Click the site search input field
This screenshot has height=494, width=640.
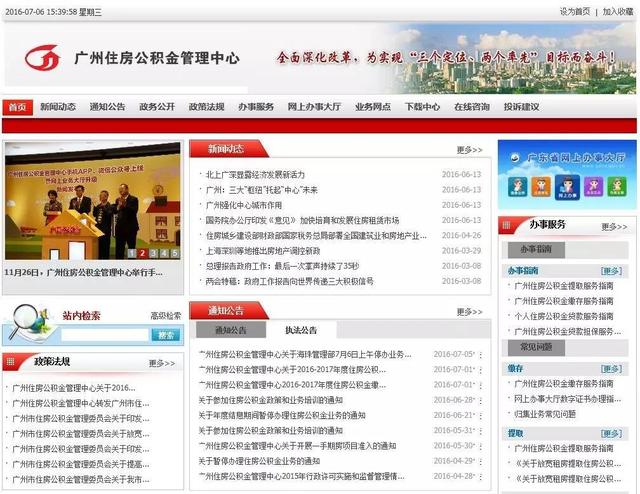coord(105,335)
